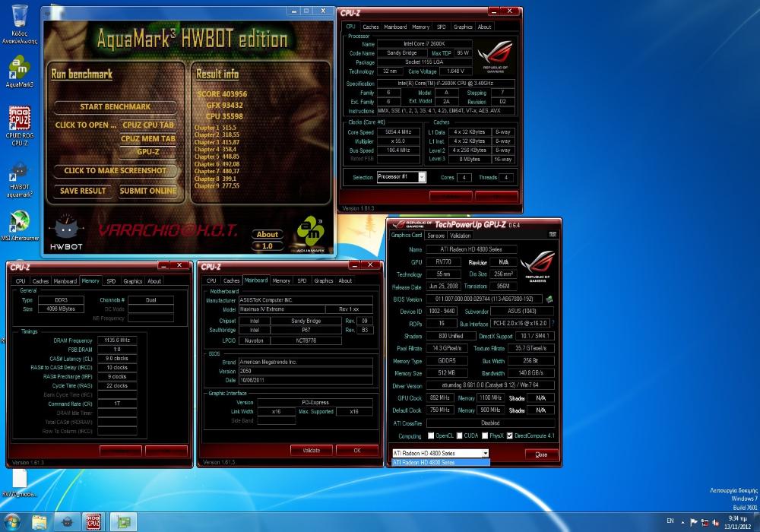The height and width of the screenshot is (532, 760).
Task: Select the 1.0 version button under About
Action: (267, 246)
